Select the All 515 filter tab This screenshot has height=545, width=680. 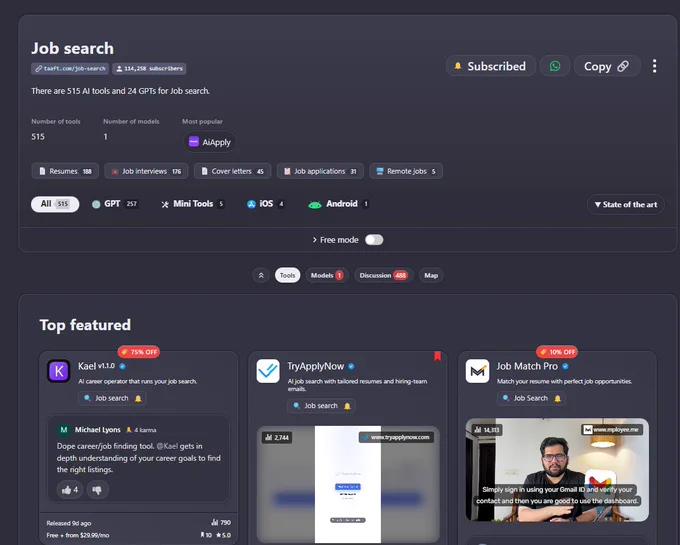pyautogui.click(x=55, y=204)
